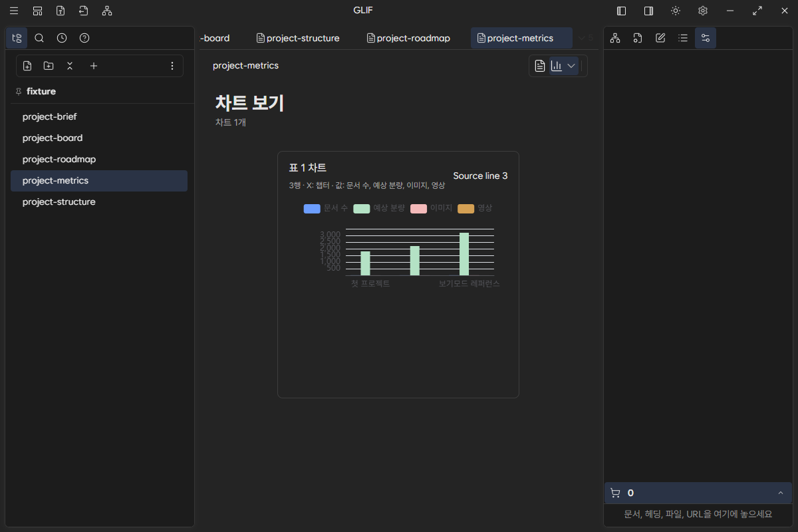This screenshot has height=532, width=798.
Task: Collapse all folders in file tree
Action: click(70, 66)
